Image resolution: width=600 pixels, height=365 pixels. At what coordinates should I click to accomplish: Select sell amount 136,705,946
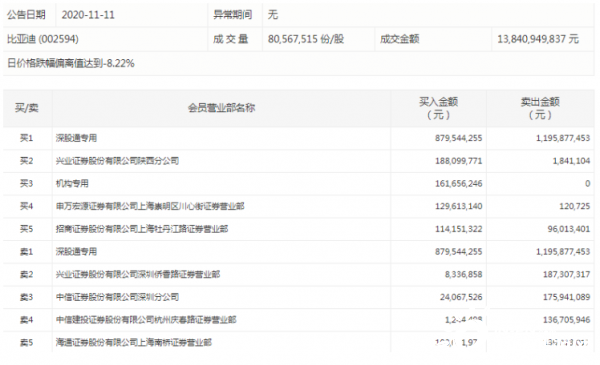pyautogui.click(x=566, y=320)
